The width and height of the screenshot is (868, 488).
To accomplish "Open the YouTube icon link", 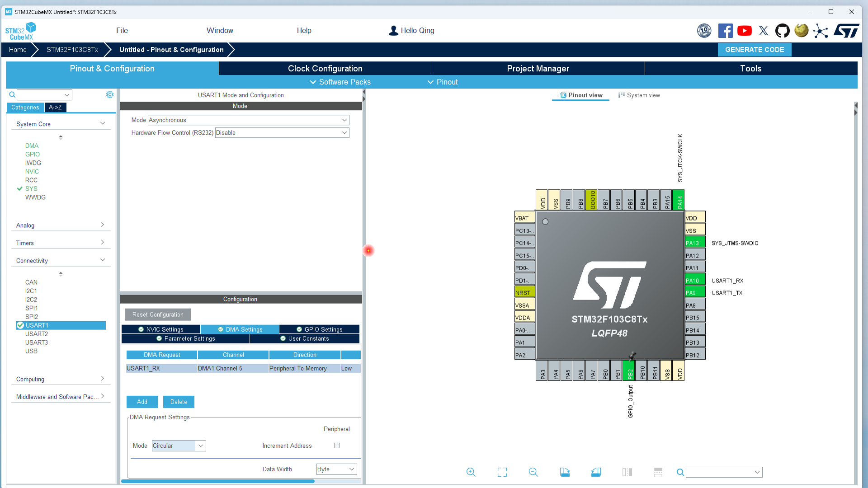I will point(745,31).
